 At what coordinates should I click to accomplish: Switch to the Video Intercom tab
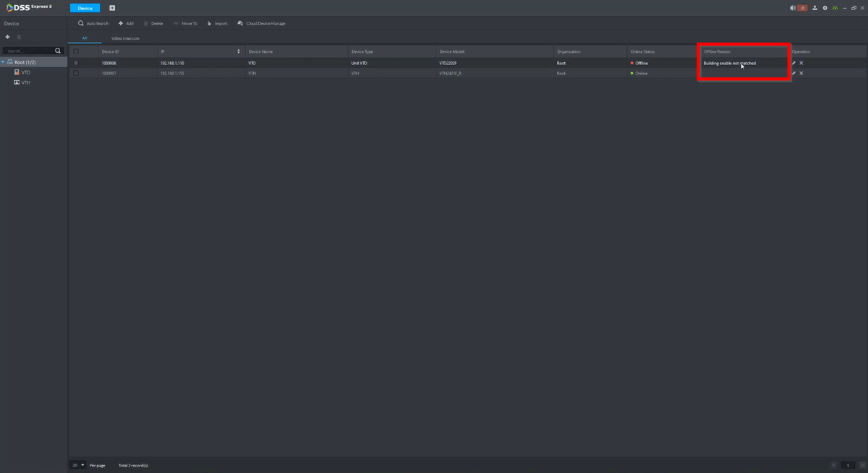point(125,38)
